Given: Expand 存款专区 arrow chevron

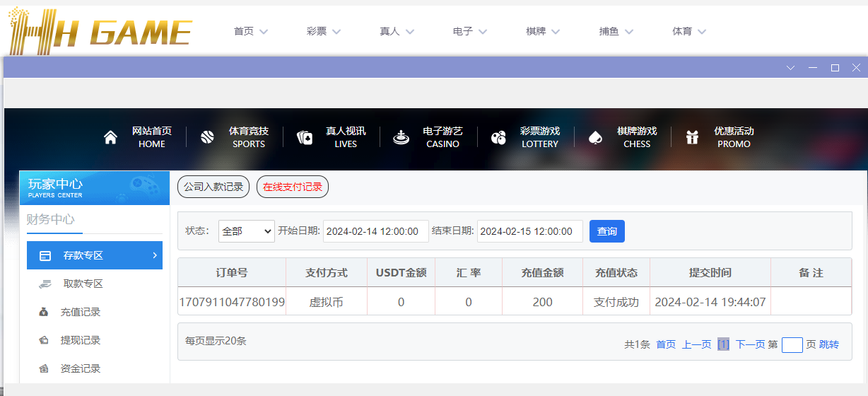Looking at the screenshot, I should click(155, 255).
